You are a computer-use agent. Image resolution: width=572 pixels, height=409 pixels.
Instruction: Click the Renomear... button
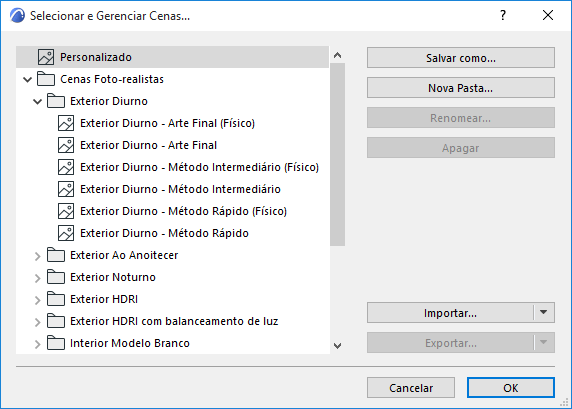[x=461, y=117]
